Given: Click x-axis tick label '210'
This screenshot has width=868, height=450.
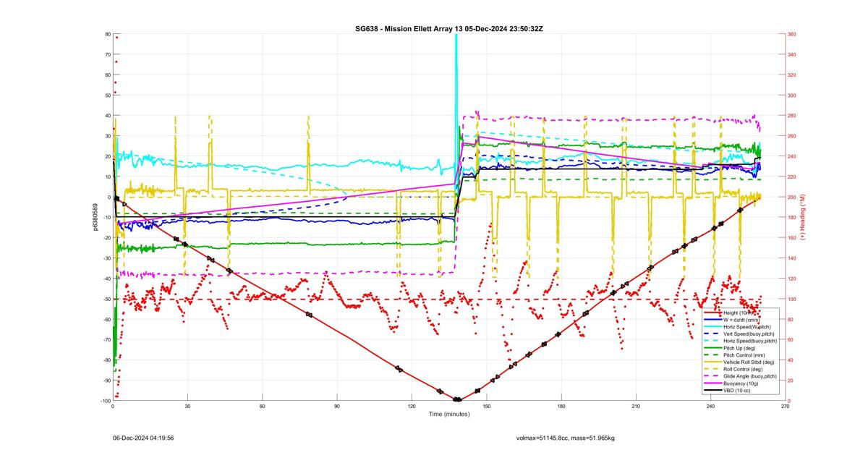Looking at the screenshot, I should (636, 407).
